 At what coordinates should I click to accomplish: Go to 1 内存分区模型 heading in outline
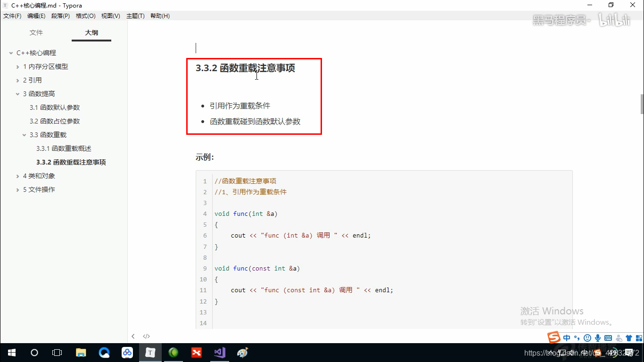(46, 66)
